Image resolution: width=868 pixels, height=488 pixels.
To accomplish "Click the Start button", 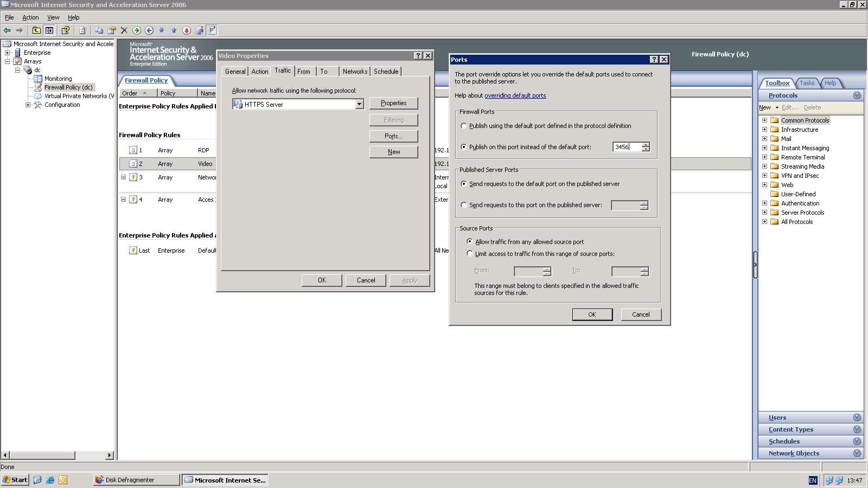I will click(x=15, y=480).
